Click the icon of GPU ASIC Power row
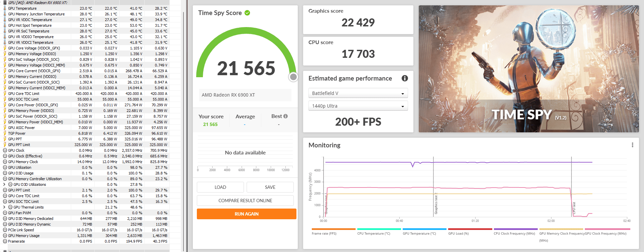Viewport: 644px width, 252px height. coord(5,128)
